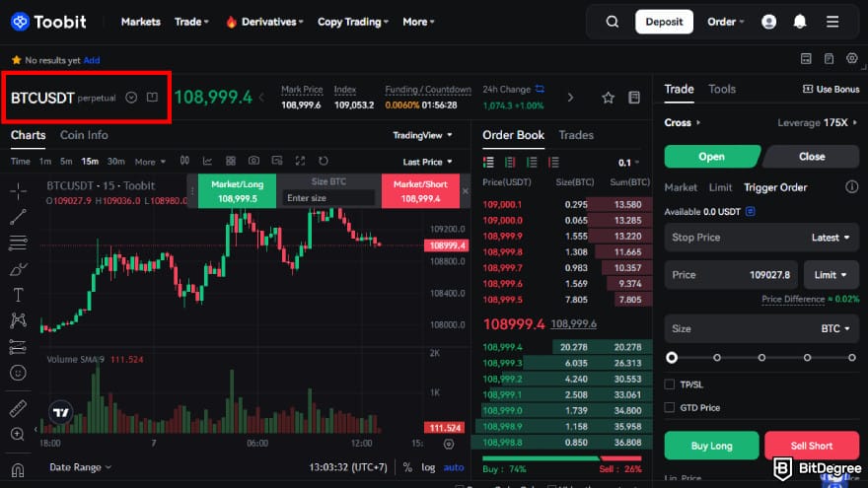Viewport: 868px width, 488px height.
Task: Toggle auto scale on chart
Action: pyautogui.click(x=454, y=467)
